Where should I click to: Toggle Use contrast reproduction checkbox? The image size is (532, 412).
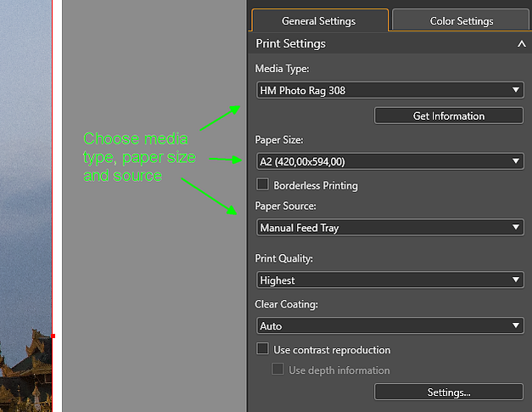click(263, 349)
